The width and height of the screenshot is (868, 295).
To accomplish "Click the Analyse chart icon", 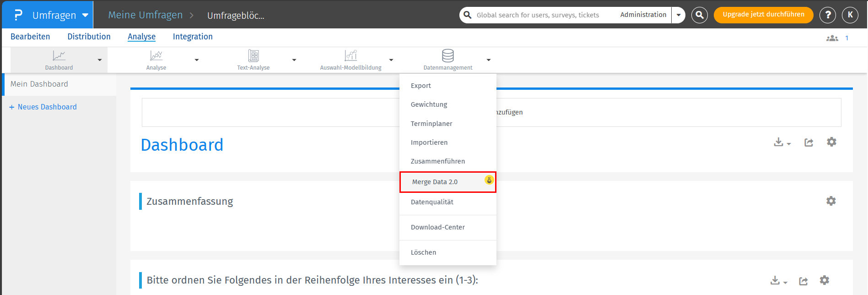I will coord(156,56).
